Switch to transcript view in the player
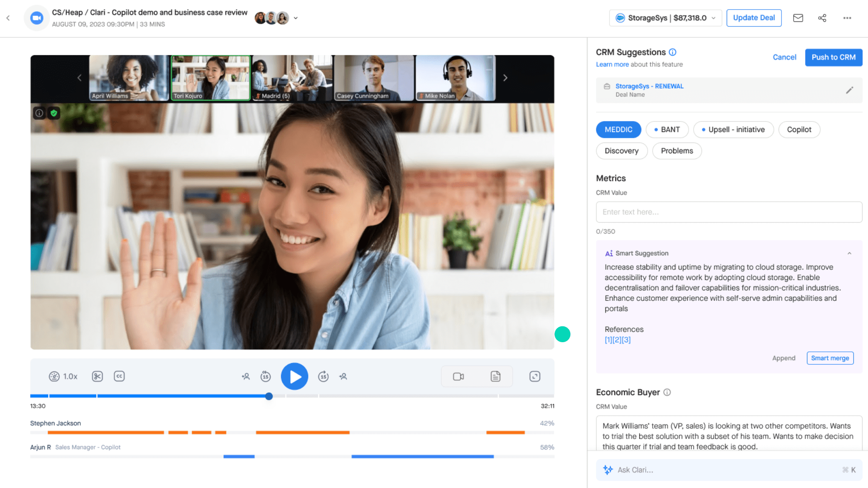This screenshot has height=488, width=868. tap(495, 376)
